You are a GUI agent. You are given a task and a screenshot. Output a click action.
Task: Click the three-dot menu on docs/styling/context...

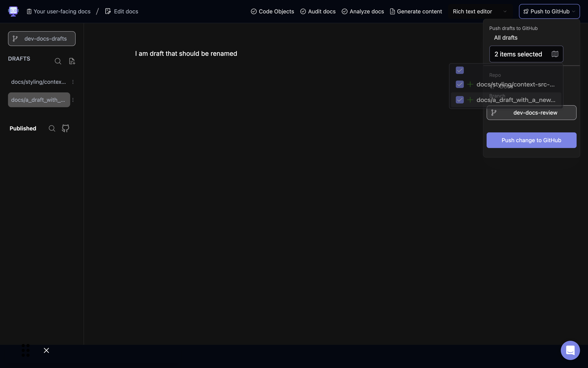click(x=73, y=82)
